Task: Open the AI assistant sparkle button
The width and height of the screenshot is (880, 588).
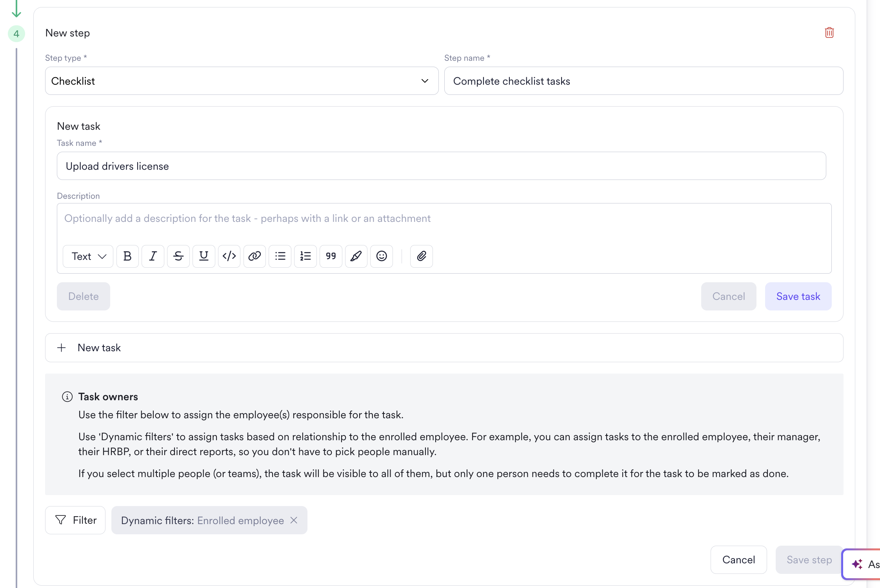Action: 861,564
